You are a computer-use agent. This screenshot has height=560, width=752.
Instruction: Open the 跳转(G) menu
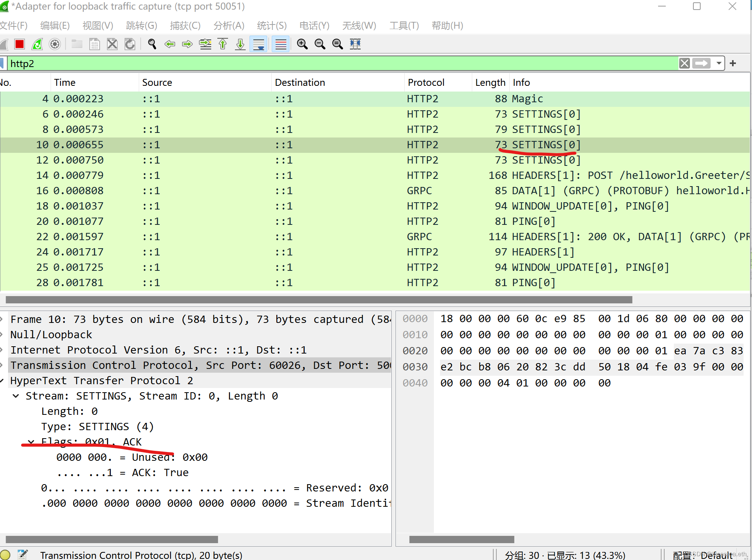pos(141,26)
